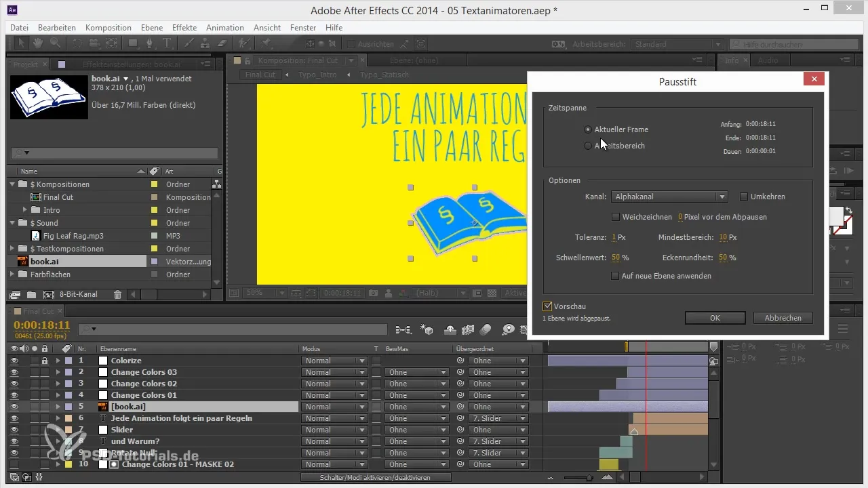Select the Arbeitsbereich radio button
This screenshot has width=868, height=488.
pyautogui.click(x=588, y=145)
